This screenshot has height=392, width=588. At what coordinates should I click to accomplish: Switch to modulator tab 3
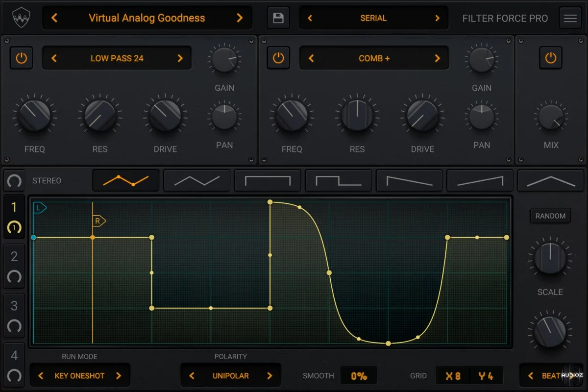coord(14,316)
